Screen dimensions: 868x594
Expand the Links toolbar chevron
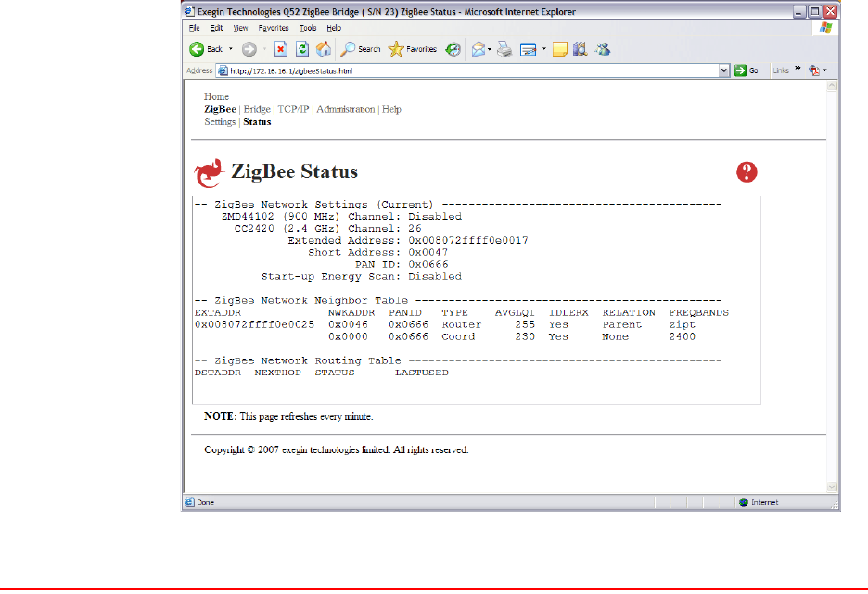[x=798, y=69]
